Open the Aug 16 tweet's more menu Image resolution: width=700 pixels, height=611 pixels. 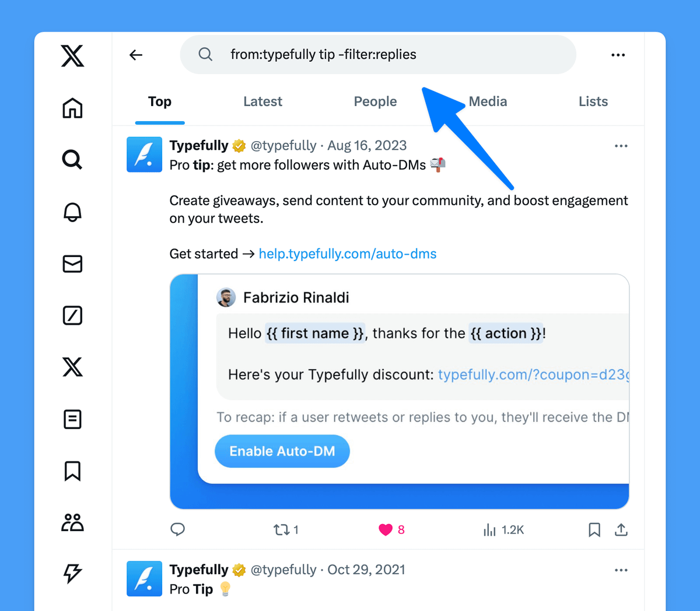[621, 146]
